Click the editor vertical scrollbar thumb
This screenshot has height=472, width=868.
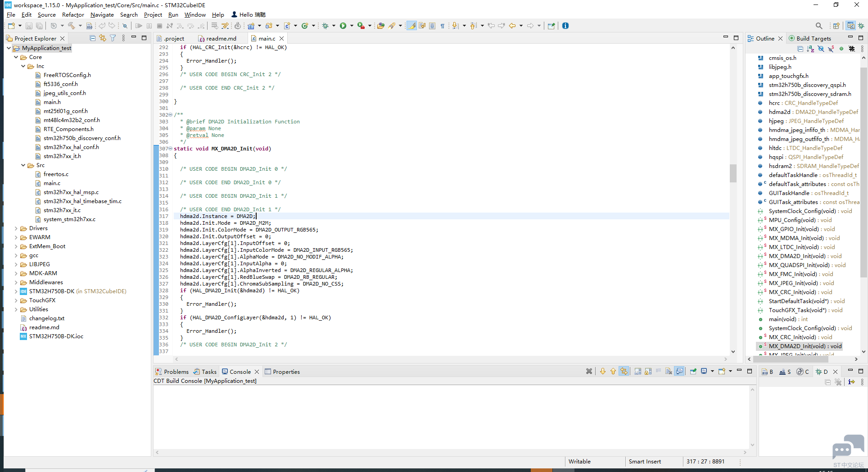[x=733, y=173]
